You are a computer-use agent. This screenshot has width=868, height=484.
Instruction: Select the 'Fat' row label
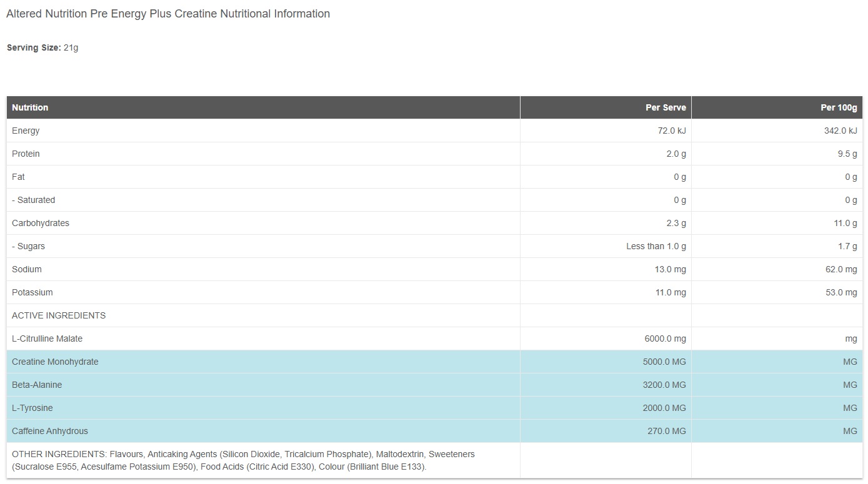click(18, 177)
